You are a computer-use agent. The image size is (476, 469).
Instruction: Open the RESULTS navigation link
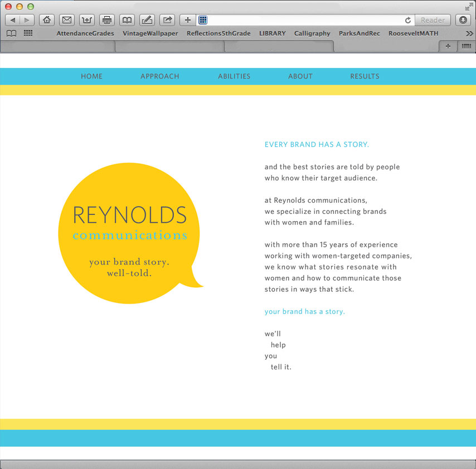click(x=365, y=76)
